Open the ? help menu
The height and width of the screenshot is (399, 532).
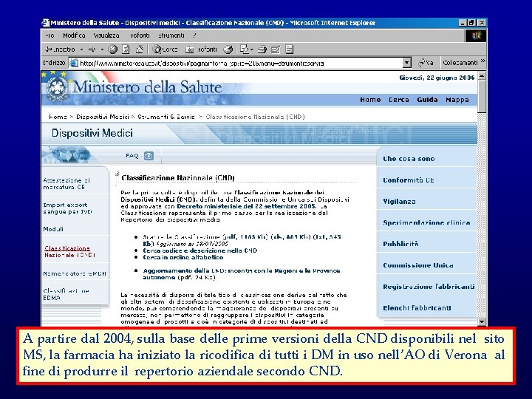coord(194,35)
